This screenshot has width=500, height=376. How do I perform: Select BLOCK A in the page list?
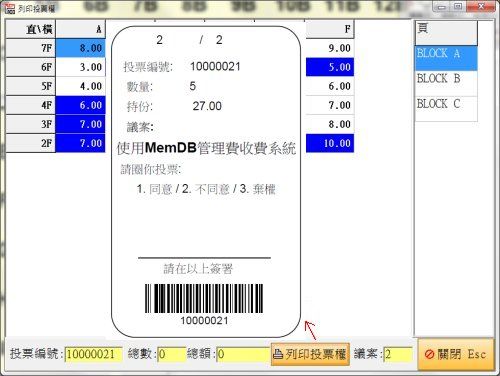point(446,58)
